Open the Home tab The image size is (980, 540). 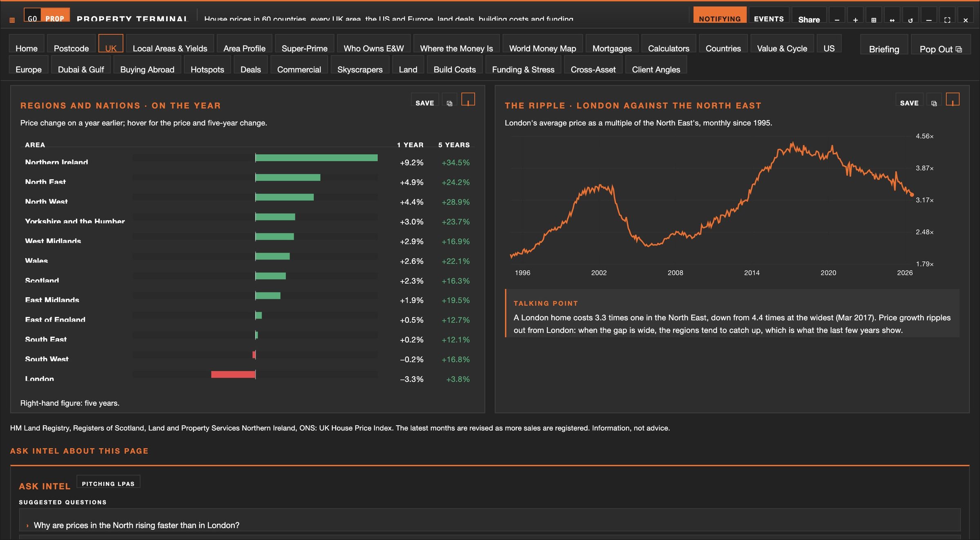tap(27, 44)
